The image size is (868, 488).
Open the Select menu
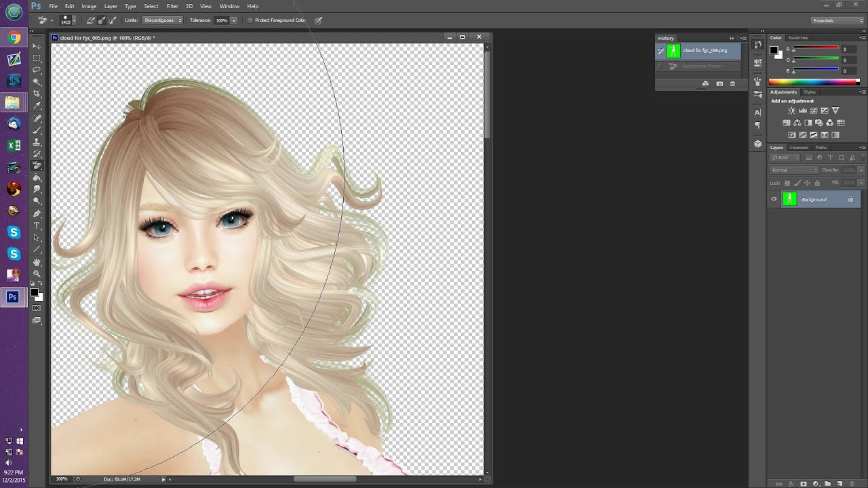[151, 6]
